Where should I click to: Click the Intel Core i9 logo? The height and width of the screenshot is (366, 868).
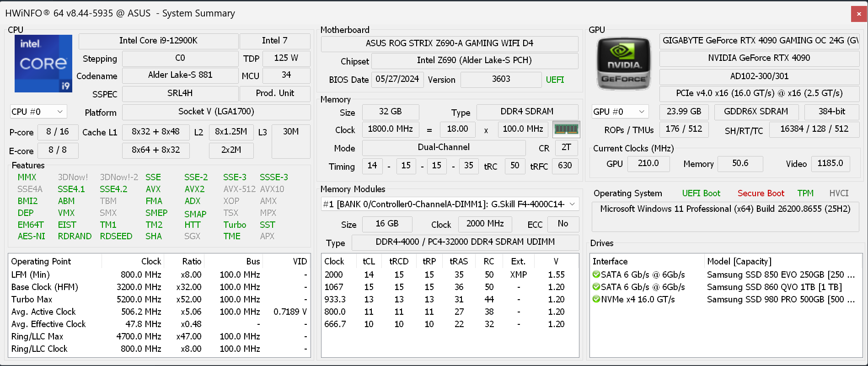[43, 64]
